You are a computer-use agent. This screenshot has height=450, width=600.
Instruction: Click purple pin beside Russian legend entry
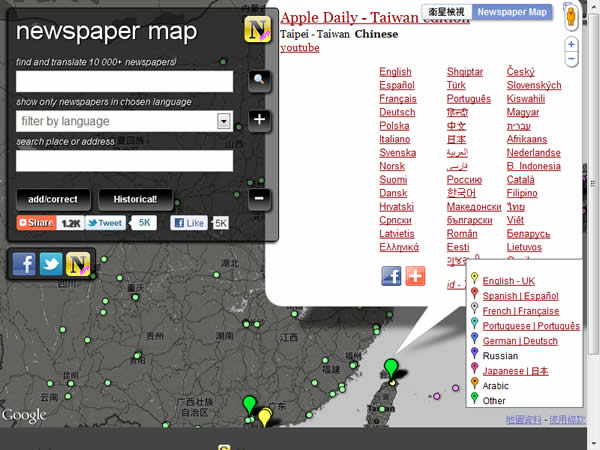[x=474, y=353]
